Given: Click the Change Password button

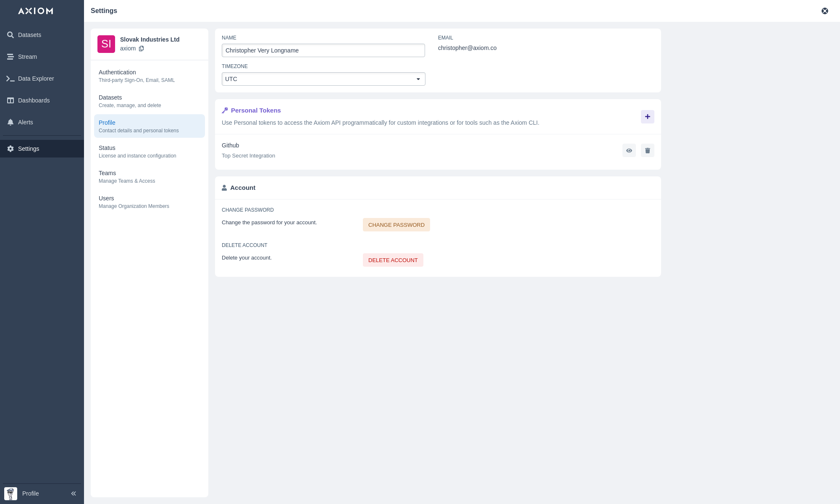Looking at the screenshot, I should pyautogui.click(x=396, y=225).
